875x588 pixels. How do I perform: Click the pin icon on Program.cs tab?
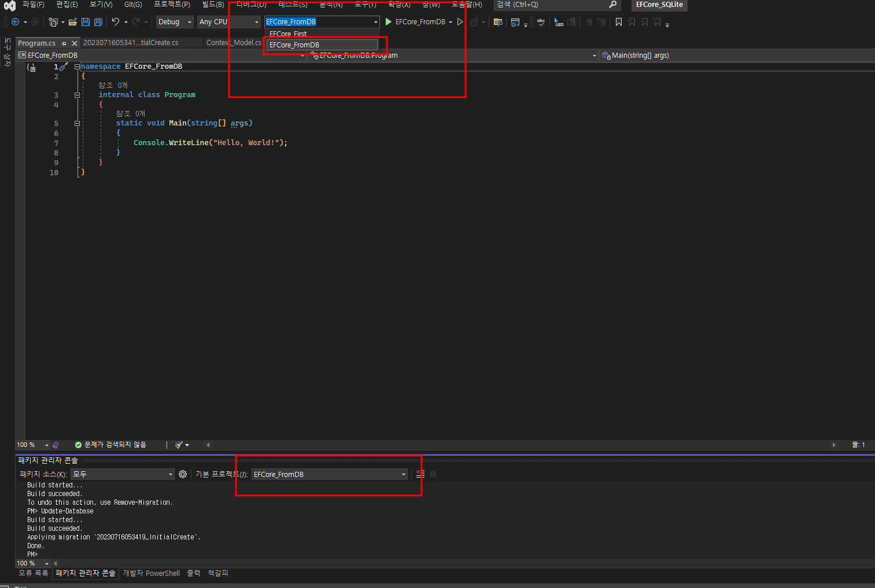(64, 43)
